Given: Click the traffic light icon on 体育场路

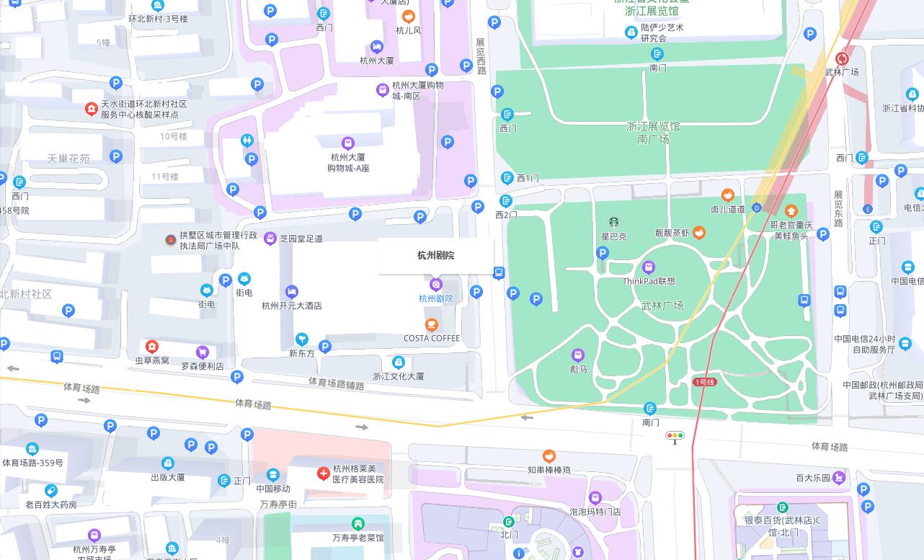Looking at the screenshot, I should 675,436.
